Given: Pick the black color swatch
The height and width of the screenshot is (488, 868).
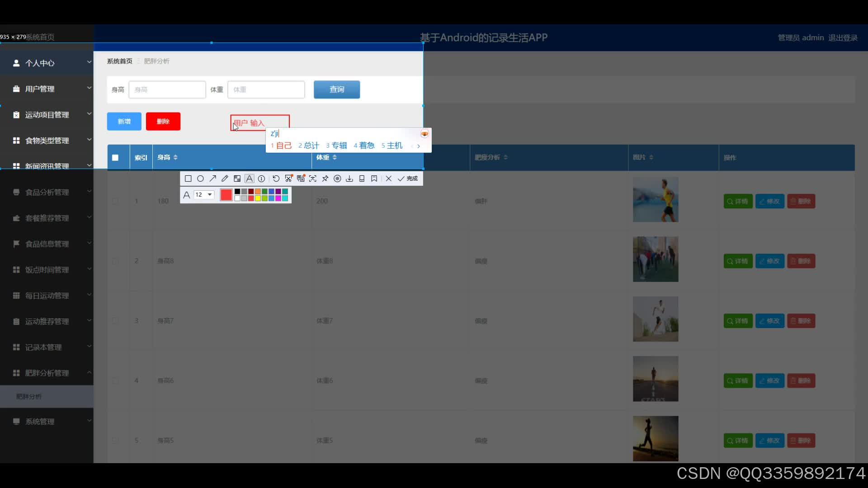Looking at the screenshot, I should [x=237, y=192].
